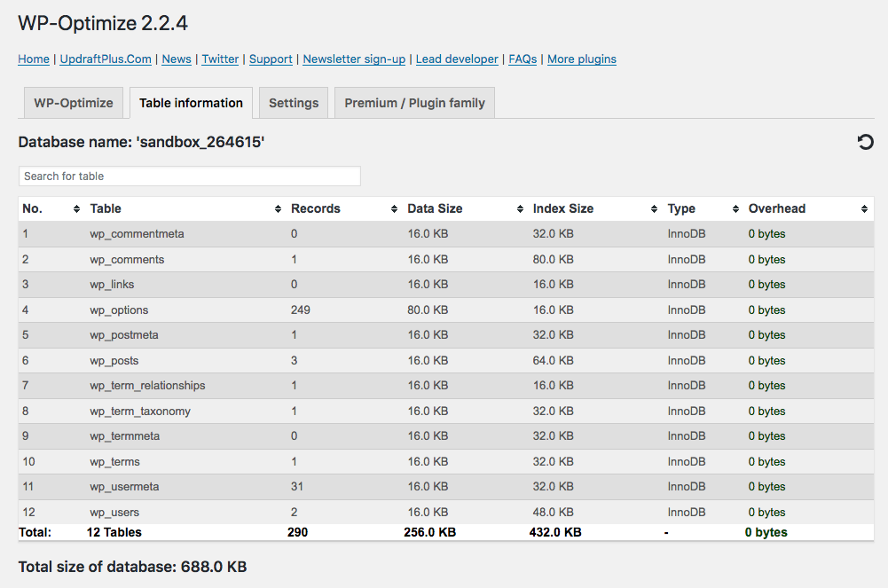Image resolution: width=888 pixels, height=588 pixels.
Task: Click the total 432.0 KB index size
Action: click(555, 532)
